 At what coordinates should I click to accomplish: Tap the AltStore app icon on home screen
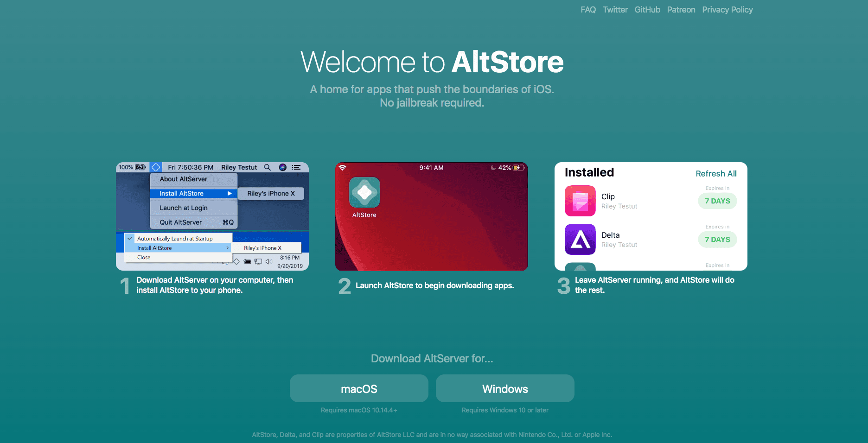[x=364, y=192]
